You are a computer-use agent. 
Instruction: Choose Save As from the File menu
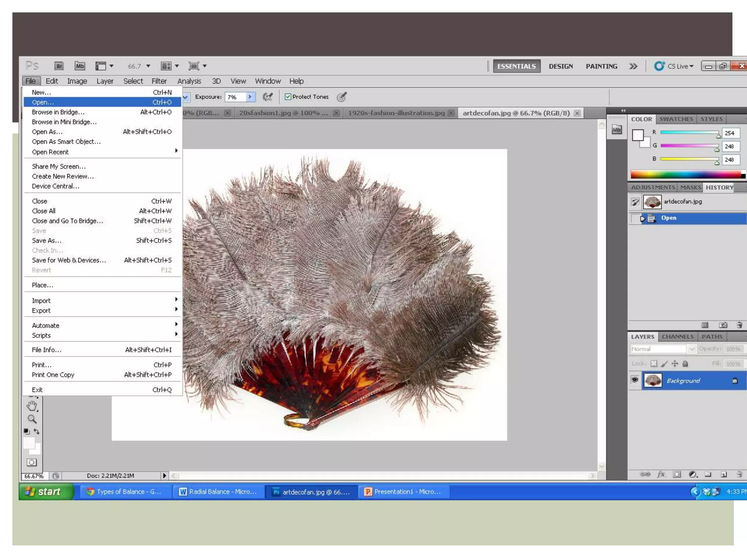click(47, 241)
